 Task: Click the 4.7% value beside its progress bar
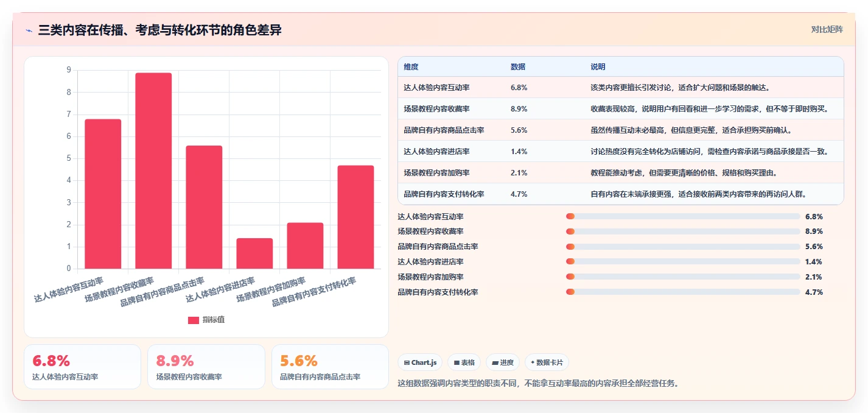[x=814, y=292]
